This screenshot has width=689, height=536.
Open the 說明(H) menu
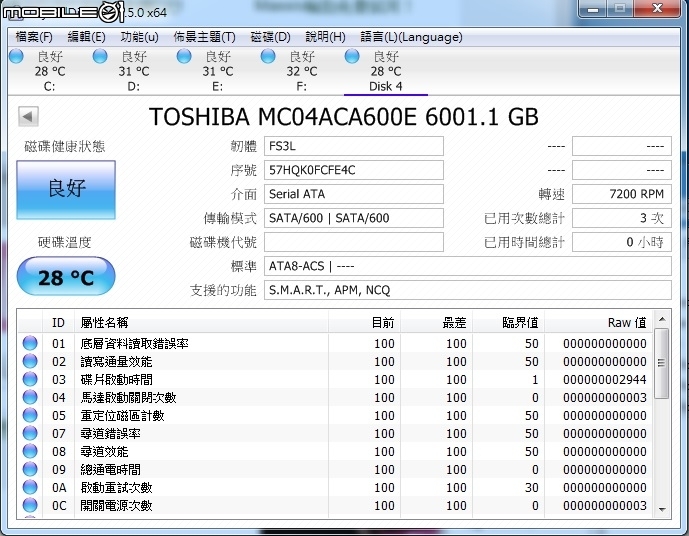pos(325,37)
